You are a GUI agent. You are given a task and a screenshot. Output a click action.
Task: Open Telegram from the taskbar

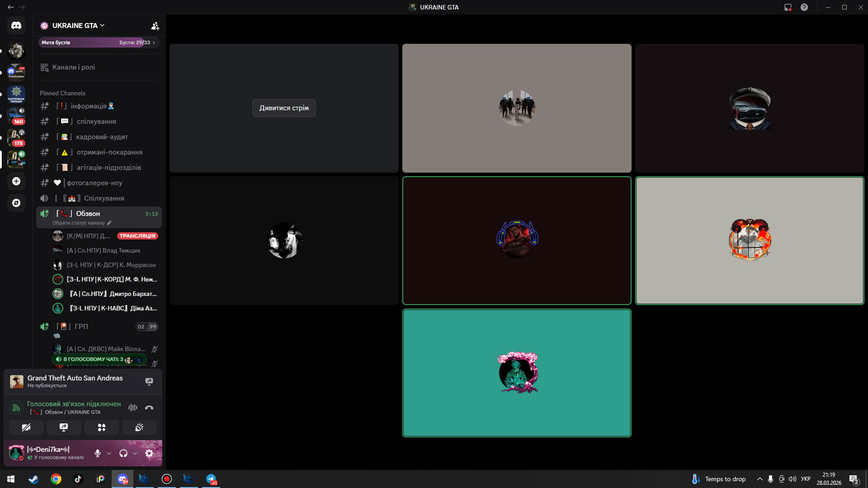[x=211, y=479]
